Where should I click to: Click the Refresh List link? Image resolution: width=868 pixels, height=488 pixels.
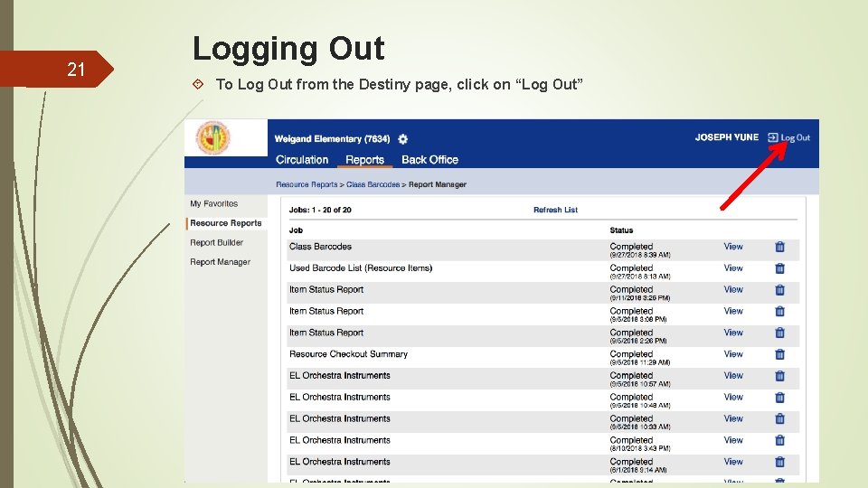click(555, 210)
